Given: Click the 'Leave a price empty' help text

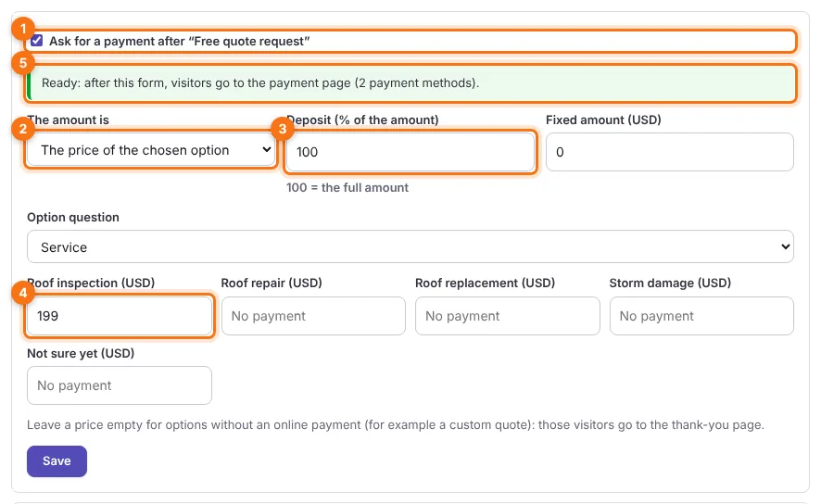Looking at the screenshot, I should [396, 424].
